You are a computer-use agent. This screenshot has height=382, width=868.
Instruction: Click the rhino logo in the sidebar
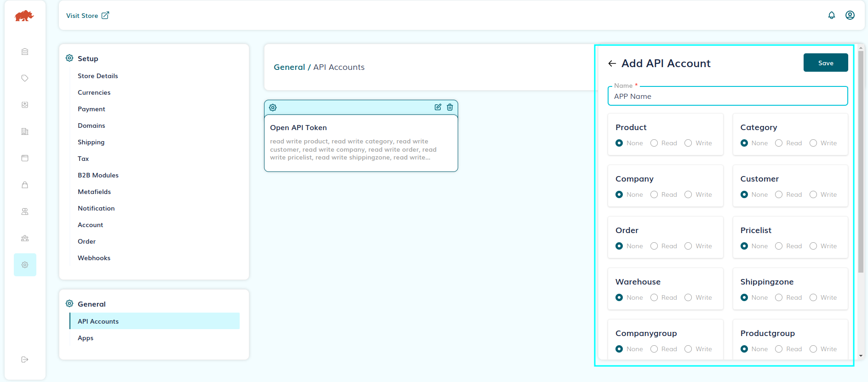pyautogui.click(x=24, y=16)
